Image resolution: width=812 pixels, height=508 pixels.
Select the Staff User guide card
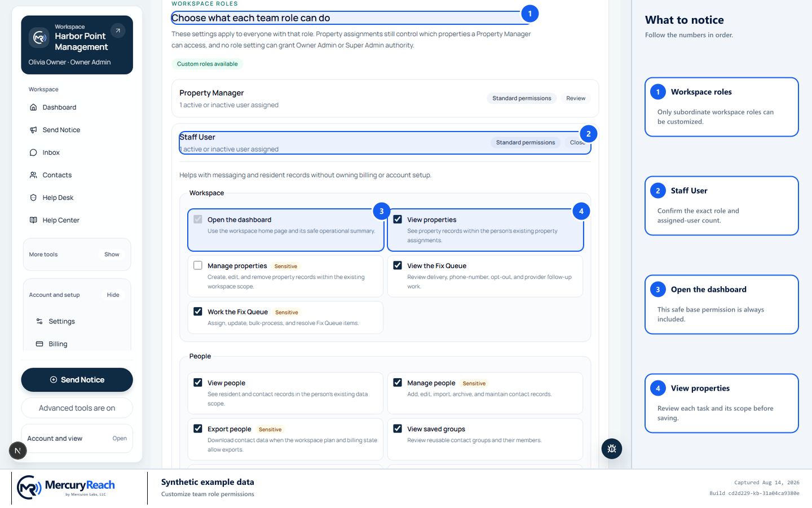tap(722, 205)
